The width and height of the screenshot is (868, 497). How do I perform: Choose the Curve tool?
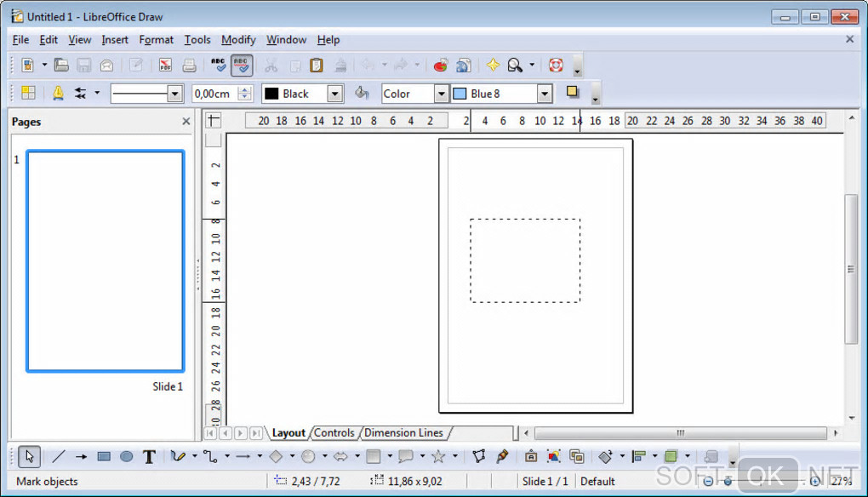(x=178, y=457)
